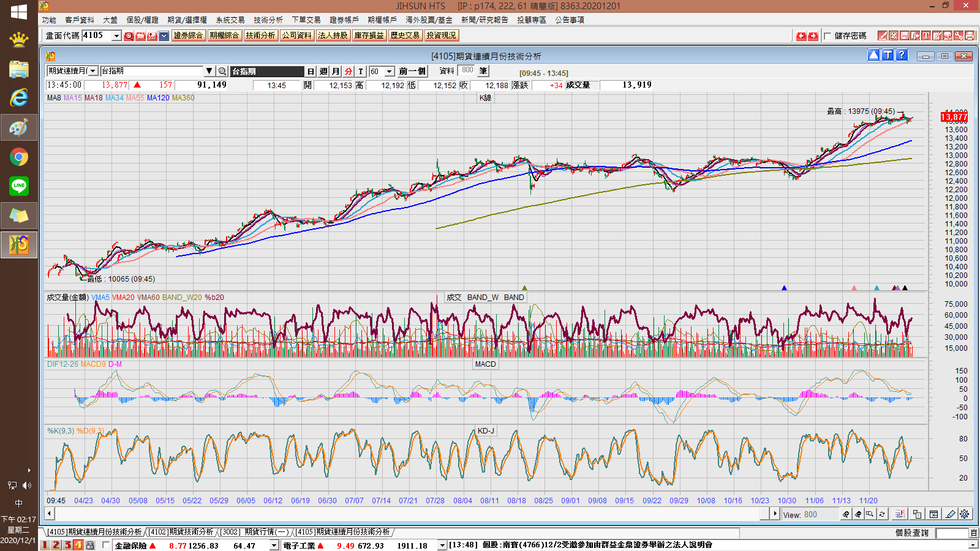Screen dimensions: 980x551
Task: Click the red right-arrow forward icon
Action: [x=813, y=36]
